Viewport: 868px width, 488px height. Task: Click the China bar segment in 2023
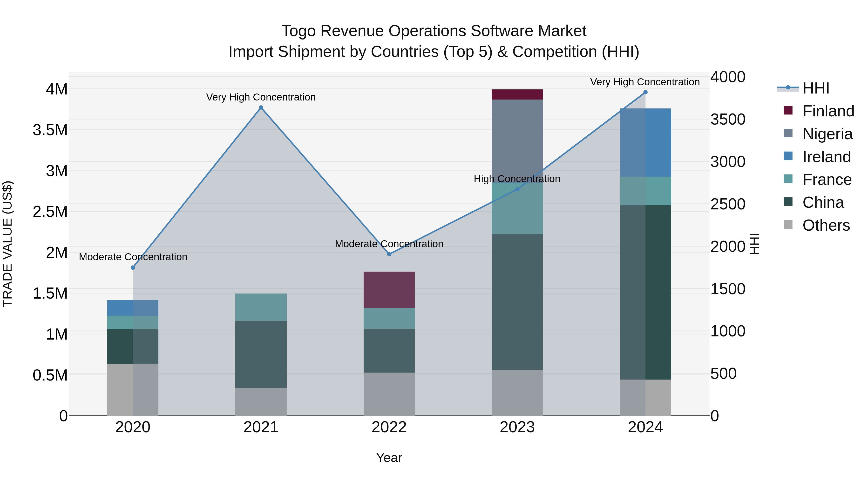coord(517,302)
